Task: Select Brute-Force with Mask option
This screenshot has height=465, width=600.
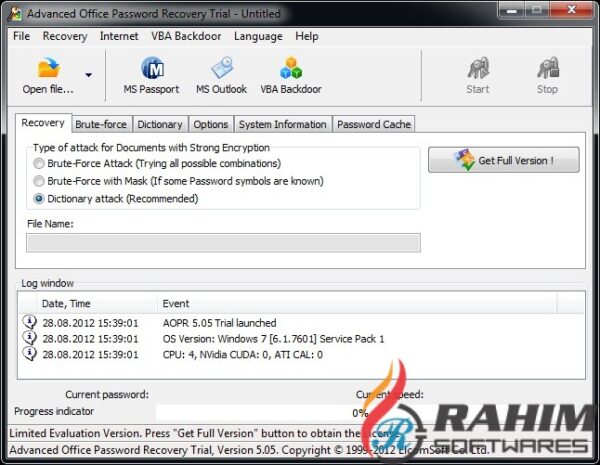Action: click(39, 181)
